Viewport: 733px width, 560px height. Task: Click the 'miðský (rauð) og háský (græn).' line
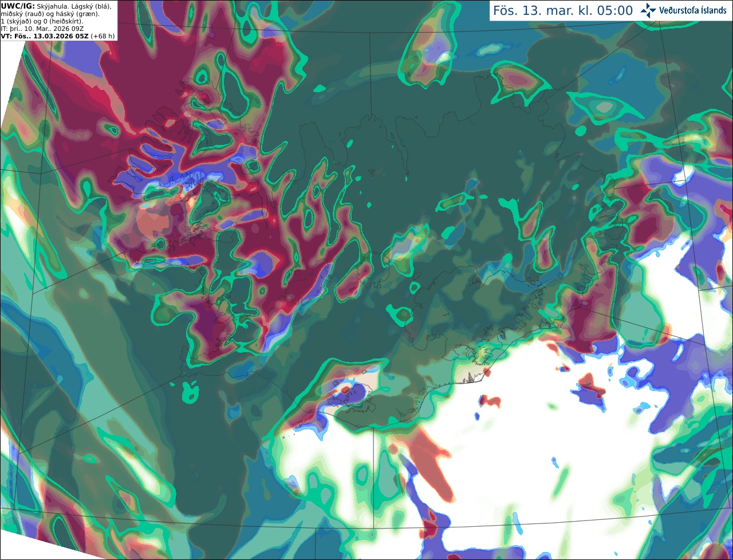pyautogui.click(x=49, y=14)
